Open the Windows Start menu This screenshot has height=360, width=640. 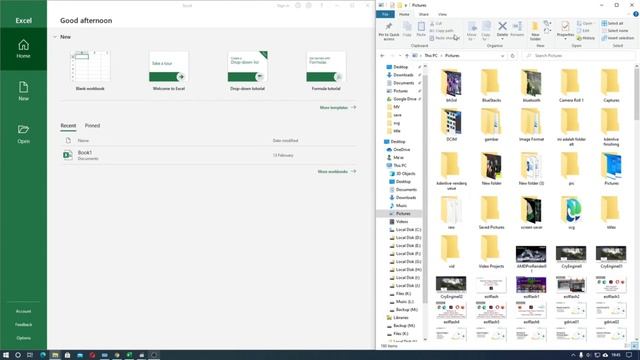click(x=6, y=355)
